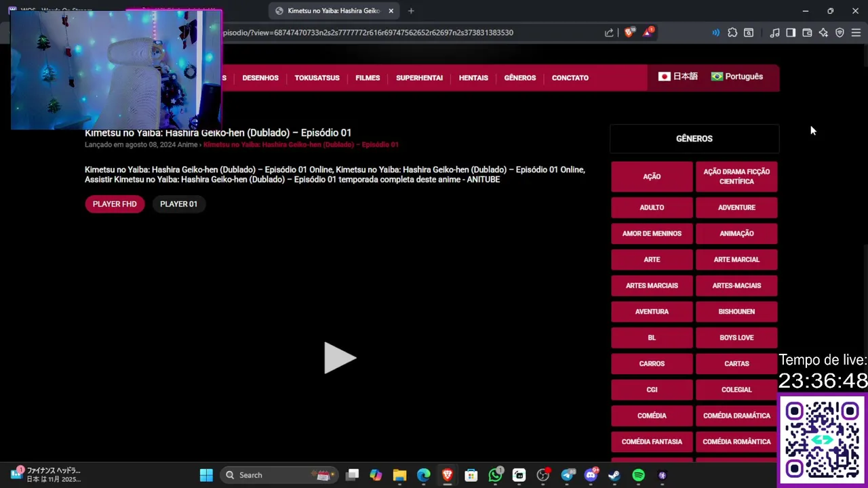Select the COMÉDIA ROMÂNTICA genre
Viewport: 868px width, 488px height.
click(x=736, y=441)
